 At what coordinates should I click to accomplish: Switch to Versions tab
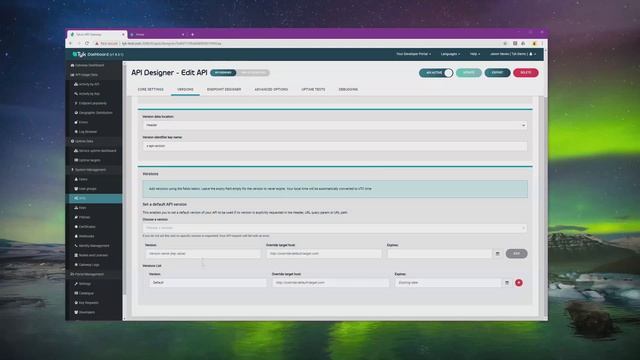click(x=185, y=89)
